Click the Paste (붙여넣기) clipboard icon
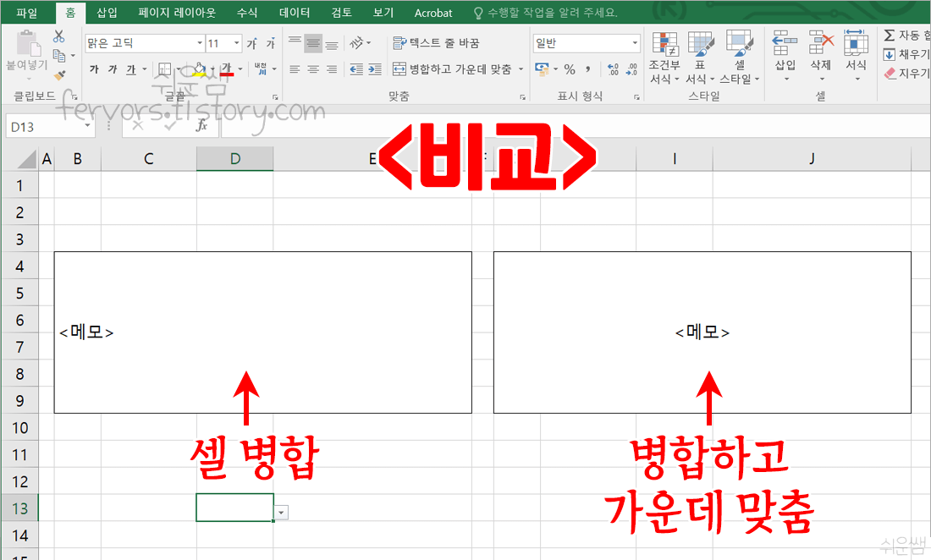The image size is (931, 560). 27,43
